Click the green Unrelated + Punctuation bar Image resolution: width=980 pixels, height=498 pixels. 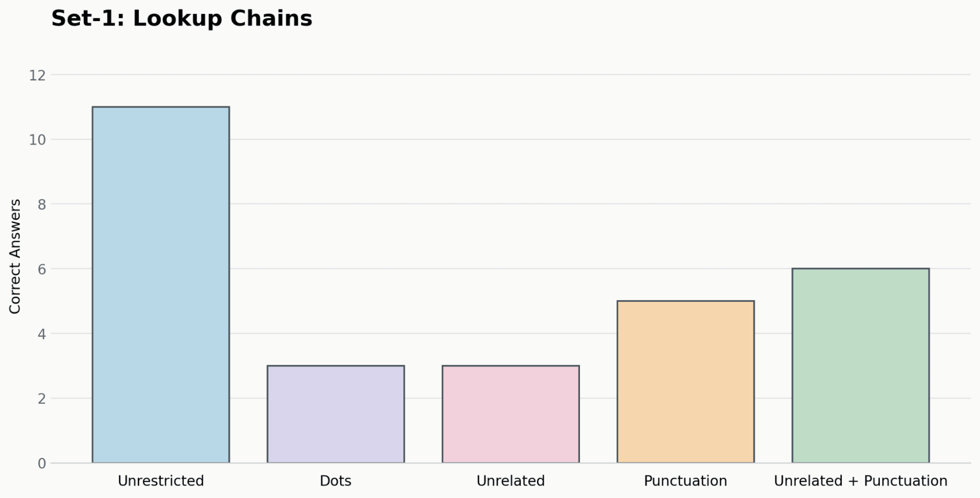click(861, 366)
